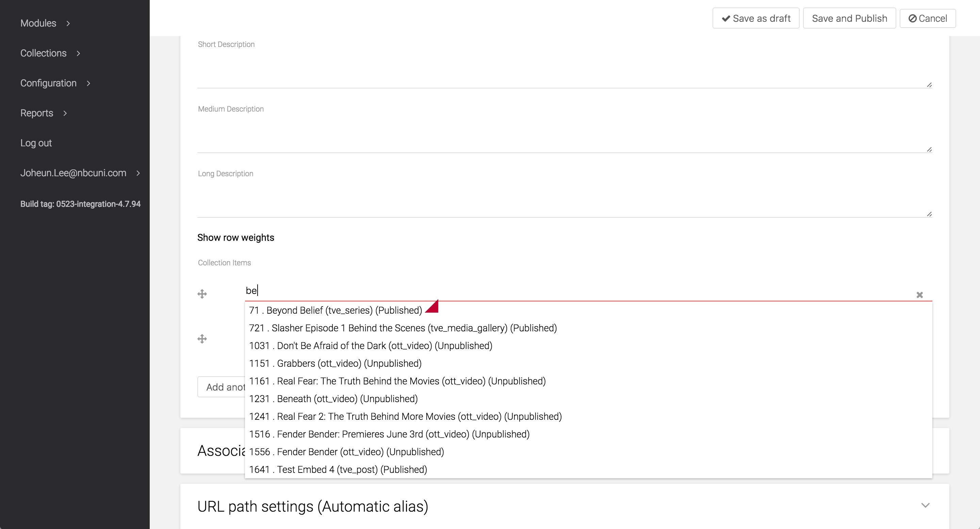This screenshot has width=980, height=529.
Task: Expand URL path settings section chevron
Action: click(925, 506)
